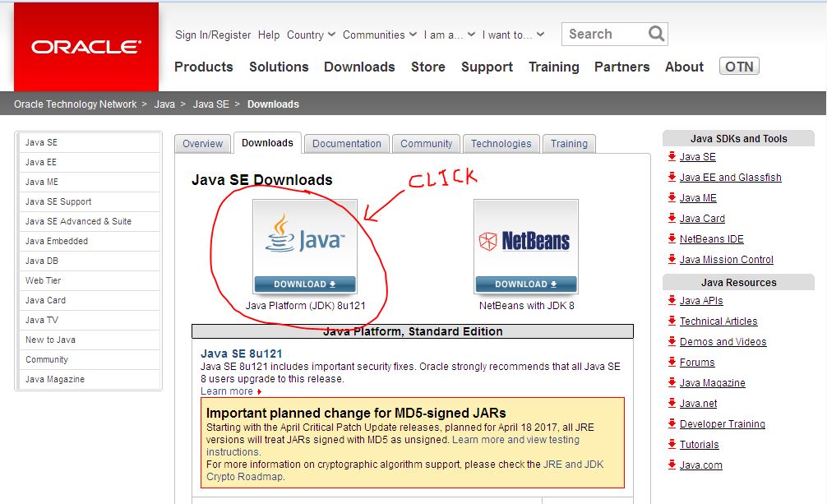This screenshot has width=827, height=504.
Task: Open the 'I want to...' dropdown
Action: (x=513, y=35)
